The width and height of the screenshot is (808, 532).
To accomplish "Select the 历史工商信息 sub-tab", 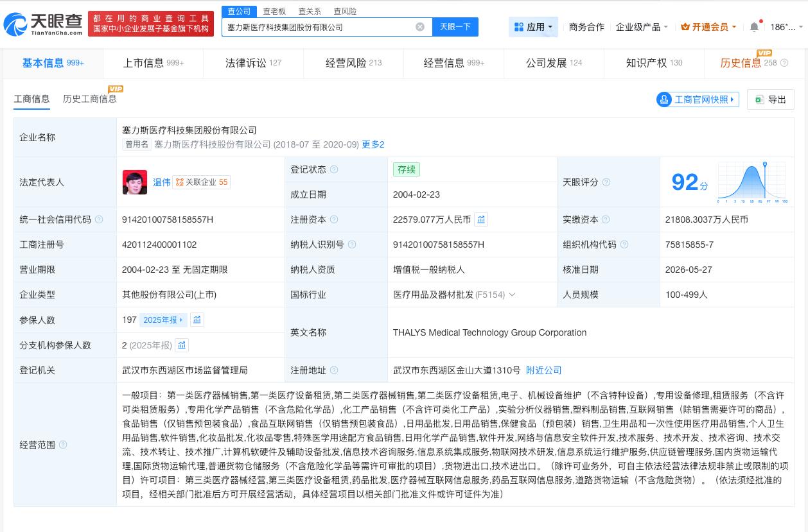I will tap(90, 99).
